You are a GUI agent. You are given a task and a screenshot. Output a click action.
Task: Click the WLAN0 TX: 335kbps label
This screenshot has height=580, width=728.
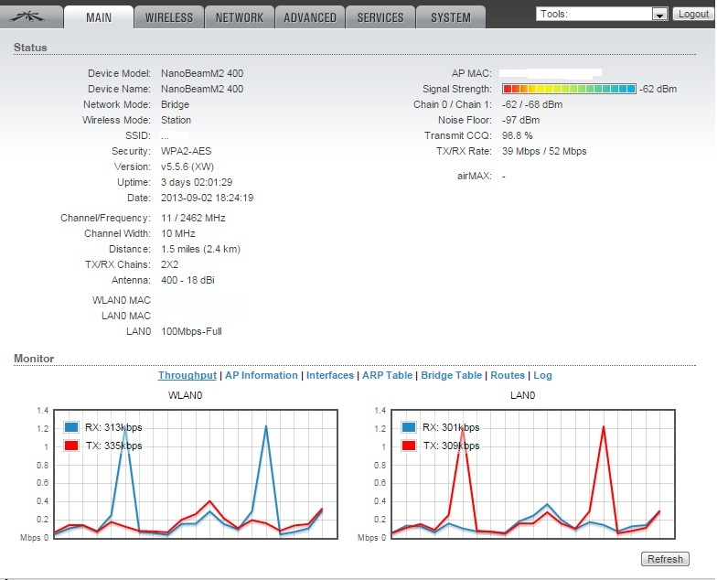[x=113, y=446]
